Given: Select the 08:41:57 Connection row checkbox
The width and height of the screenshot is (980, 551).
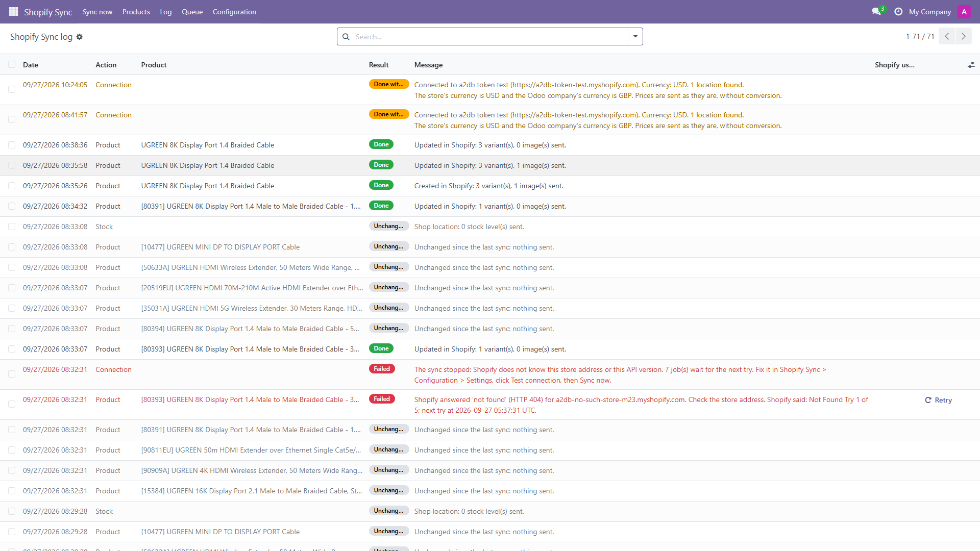Looking at the screenshot, I should (x=12, y=119).
